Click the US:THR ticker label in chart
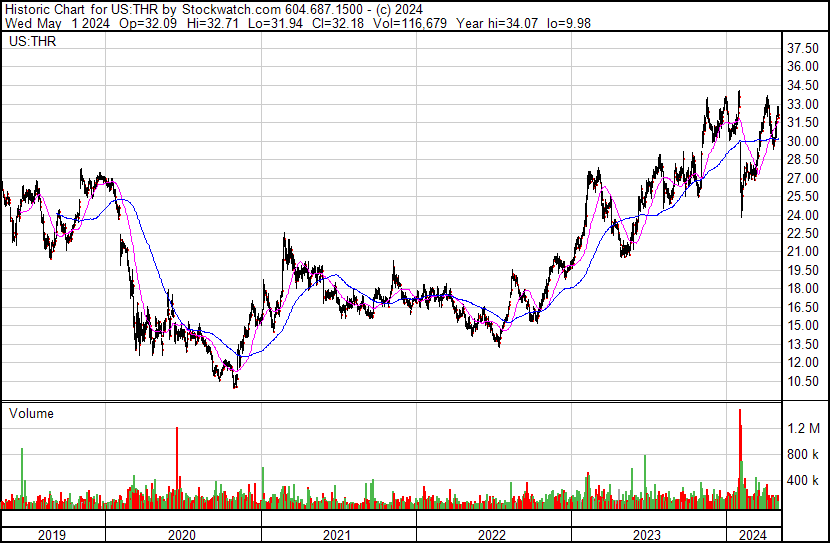Viewport: 830px width, 543px height. pyautogui.click(x=32, y=41)
